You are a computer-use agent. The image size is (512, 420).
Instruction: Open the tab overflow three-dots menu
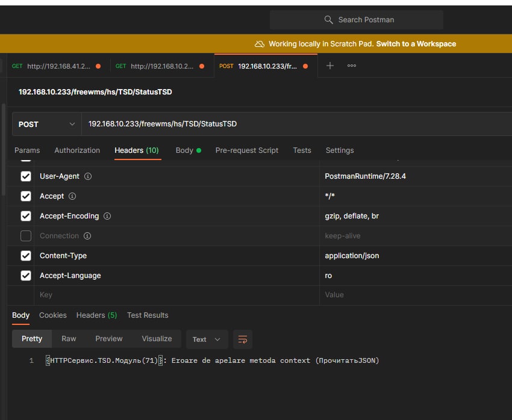point(352,66)
